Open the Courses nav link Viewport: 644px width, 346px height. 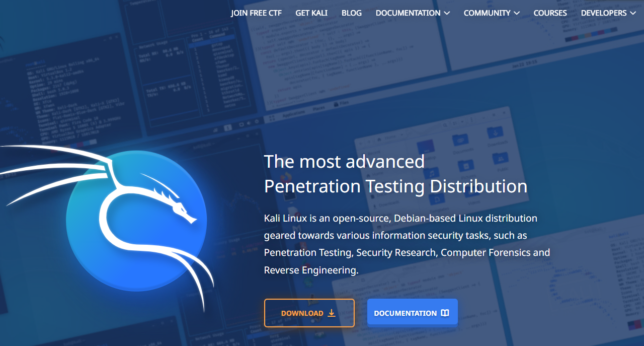[x=550, y=13]
